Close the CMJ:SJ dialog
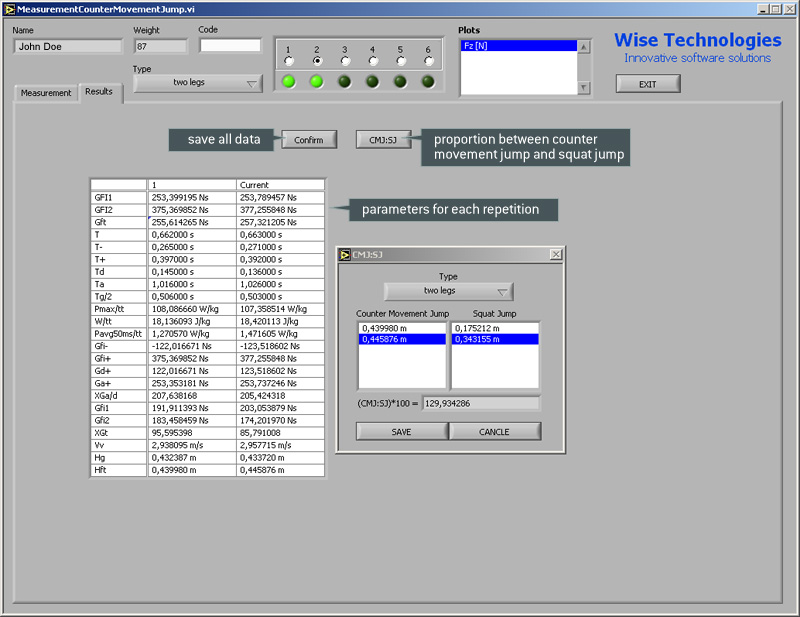Viewport: 800px width, 617px height. pyautogui.click(x=556, y=254)
